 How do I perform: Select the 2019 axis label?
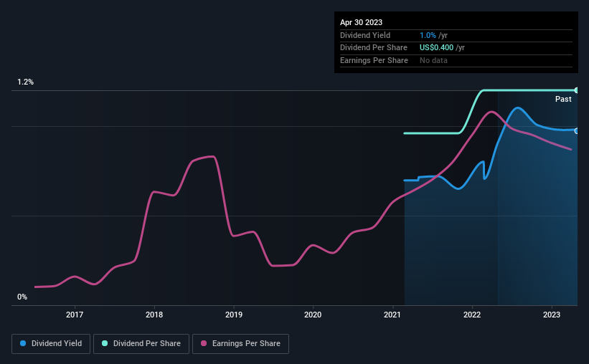234,315
